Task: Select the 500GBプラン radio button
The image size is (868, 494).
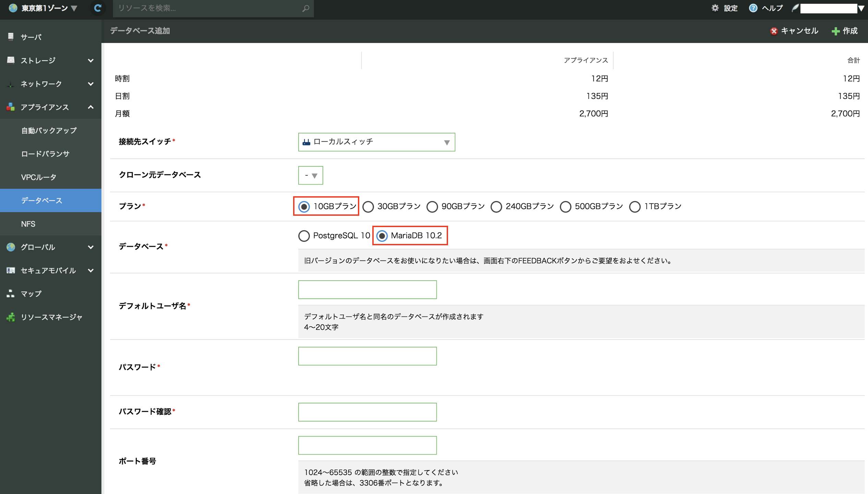Action: [x=565, y=207]
